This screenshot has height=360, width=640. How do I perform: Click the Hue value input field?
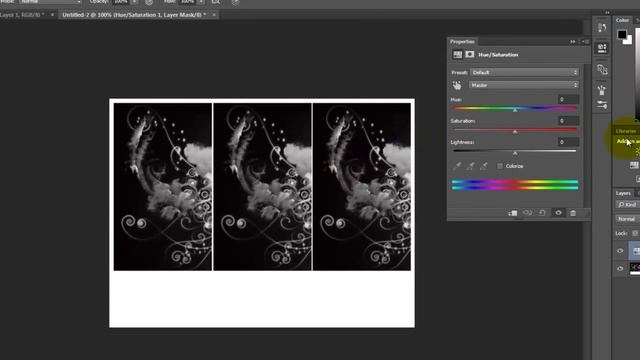pos(568,100)
